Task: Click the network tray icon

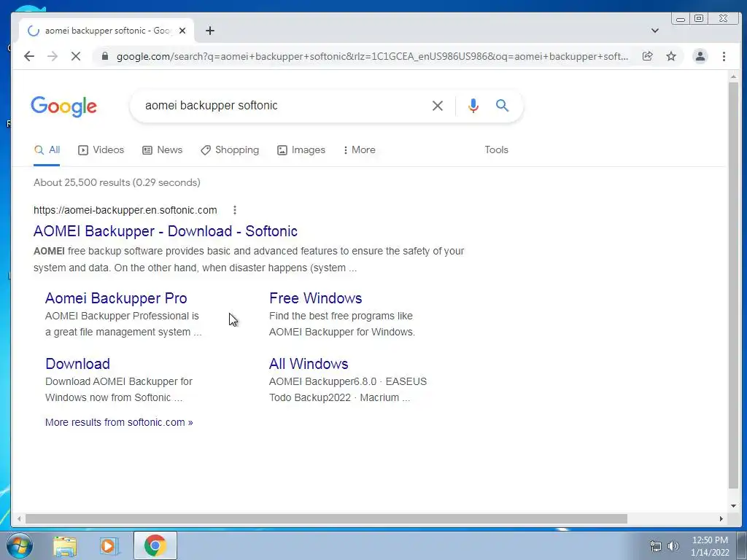Action: pyautogui.click(x=656, y=546)
